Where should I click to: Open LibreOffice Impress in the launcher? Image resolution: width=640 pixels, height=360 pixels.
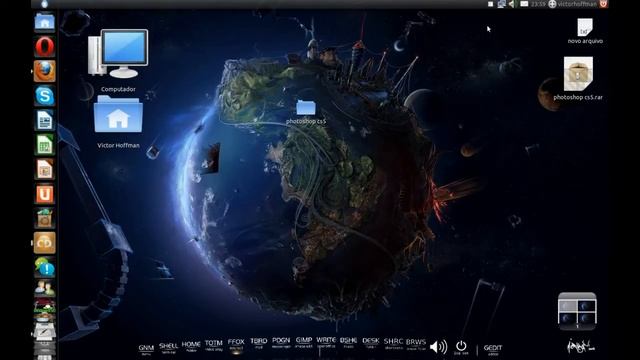click(x=44, y=169)
